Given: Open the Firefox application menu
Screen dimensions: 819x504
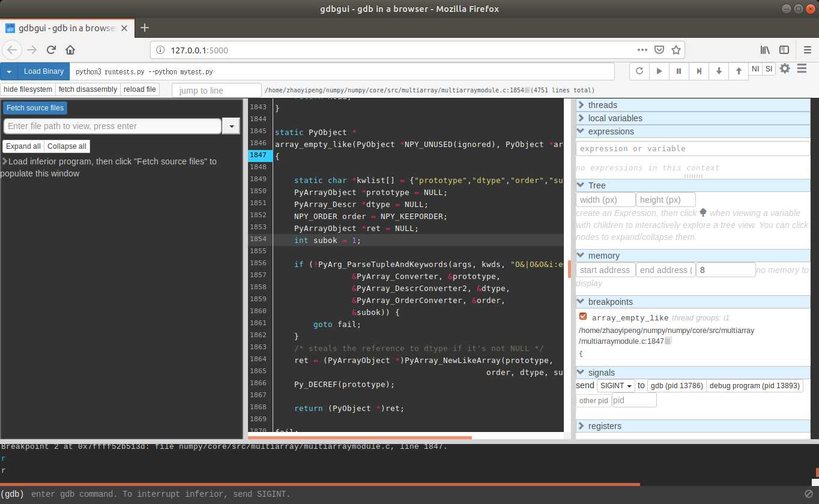Looking at the screenshot, I should (x=807, y=50).
